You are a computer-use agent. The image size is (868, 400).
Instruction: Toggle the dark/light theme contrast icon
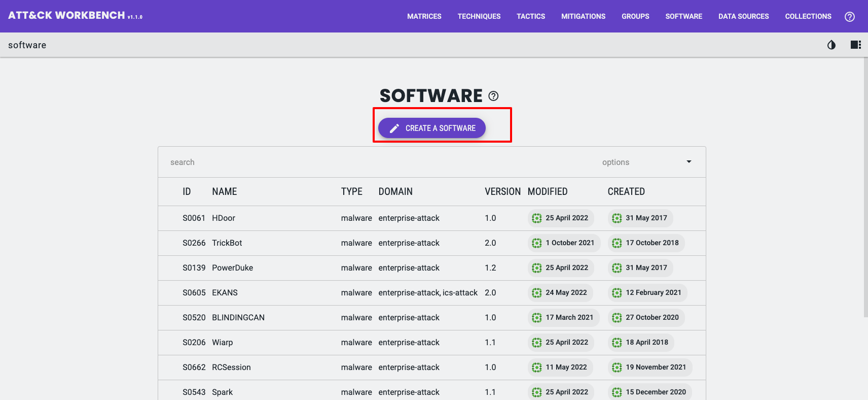coord(831,45)
